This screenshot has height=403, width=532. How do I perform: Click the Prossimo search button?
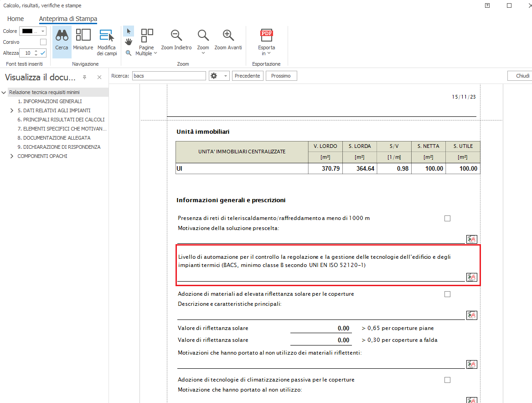tap(281, 76)
